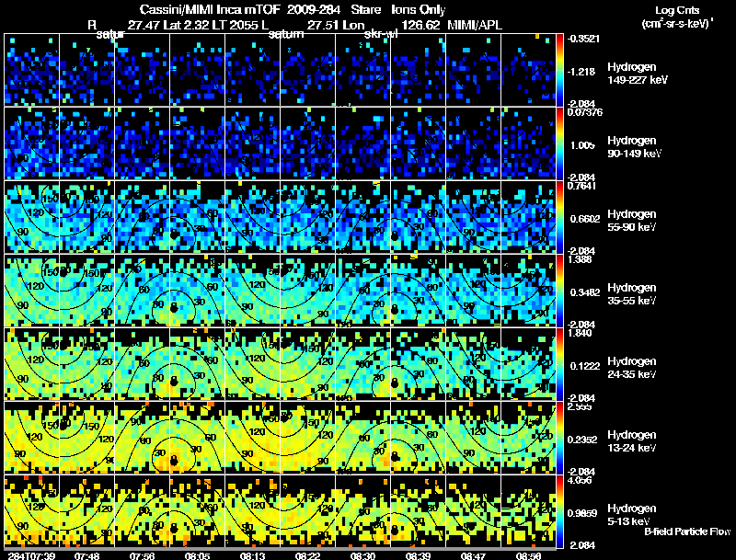736x560 pixels.
Task: Click the 'Log Cnts' colorbar heading
Action: [x=677, y=10]
